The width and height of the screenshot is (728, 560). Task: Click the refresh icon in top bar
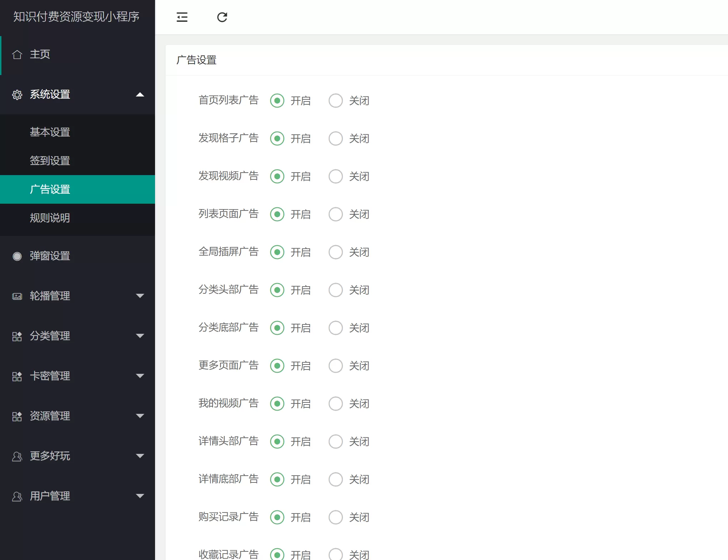222,17
